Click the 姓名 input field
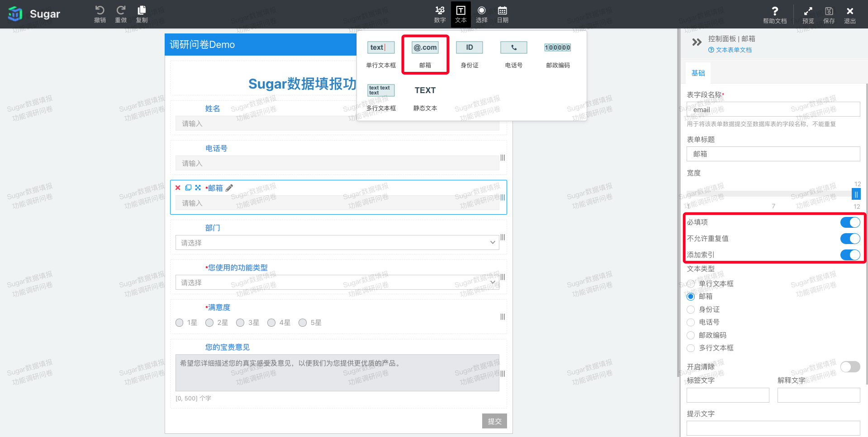This screenshot has width=868, height=437. pos(337,123)
